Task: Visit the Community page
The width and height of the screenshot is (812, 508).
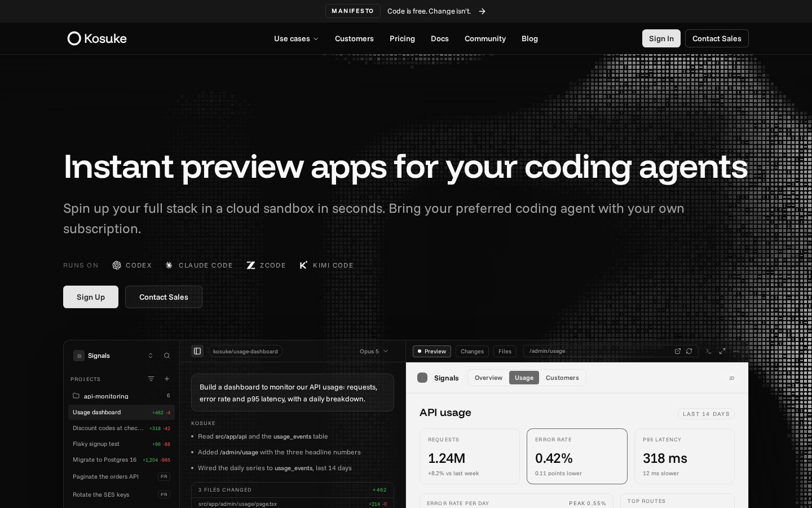Action: (485, 38)
